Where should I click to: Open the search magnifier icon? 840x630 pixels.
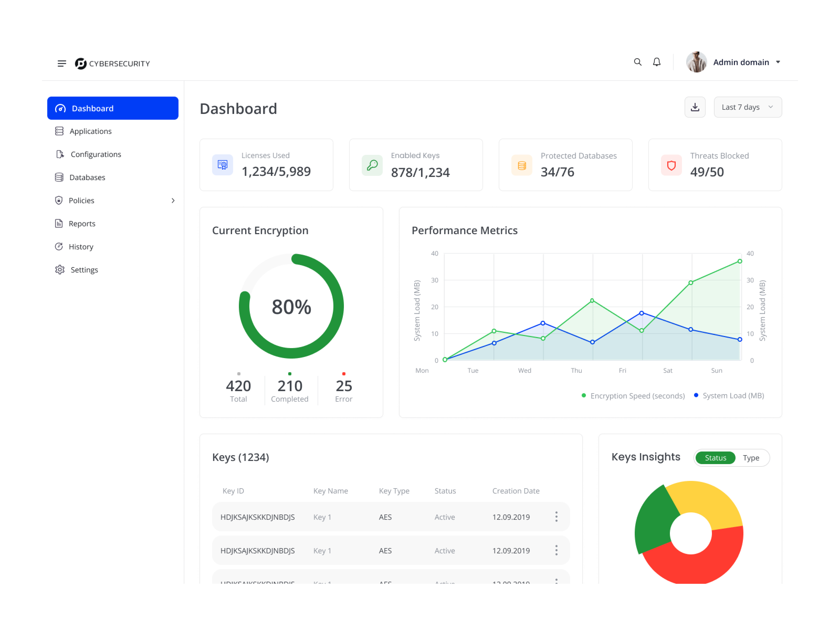(x=638, y=62)
